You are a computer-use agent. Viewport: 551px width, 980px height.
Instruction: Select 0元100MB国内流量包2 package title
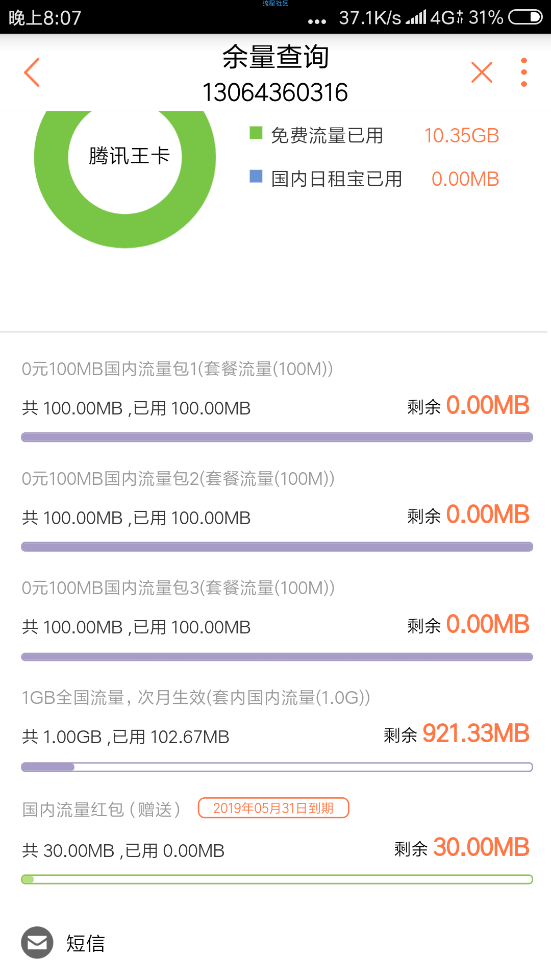[178, 478]
